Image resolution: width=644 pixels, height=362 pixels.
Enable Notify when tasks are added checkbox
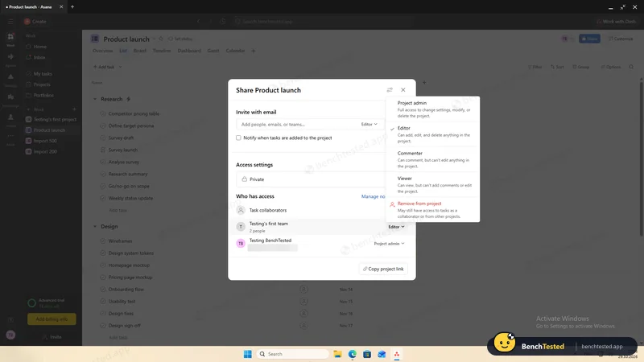click(x=238, y=138)
